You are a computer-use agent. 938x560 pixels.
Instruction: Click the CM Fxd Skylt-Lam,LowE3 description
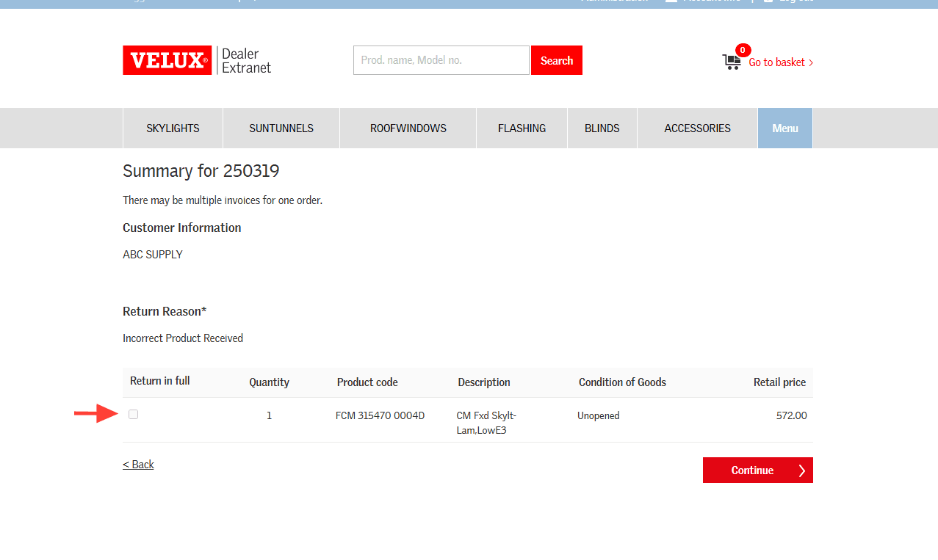pos(486,423)
